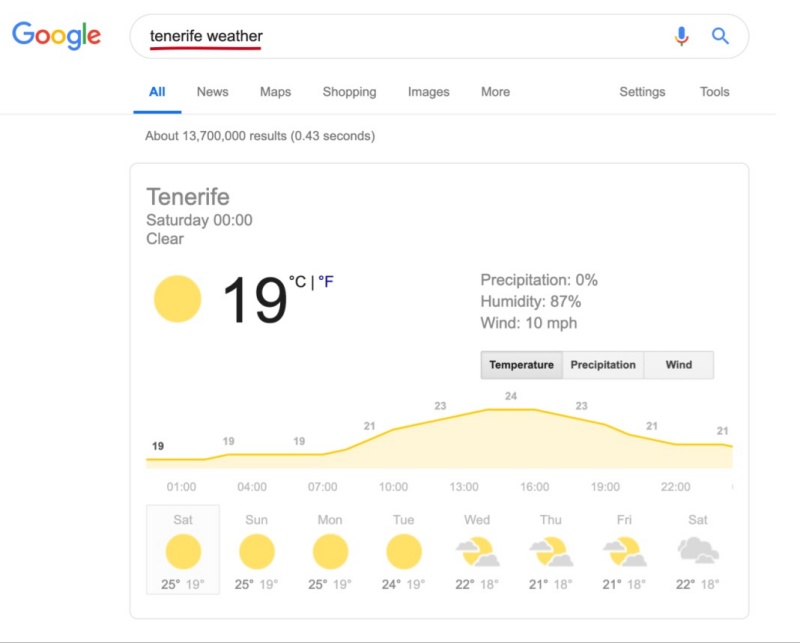
Task: Select Monday's sun forecast icon
Action: click(330, 552)
